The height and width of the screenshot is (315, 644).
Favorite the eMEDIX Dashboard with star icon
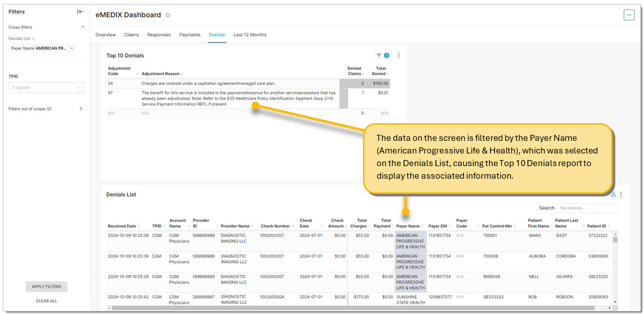(x=168, y=15)
